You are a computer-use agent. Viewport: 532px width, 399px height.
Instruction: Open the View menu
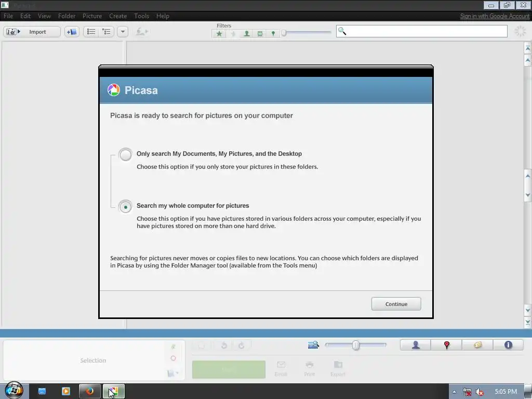click(44, 16)
